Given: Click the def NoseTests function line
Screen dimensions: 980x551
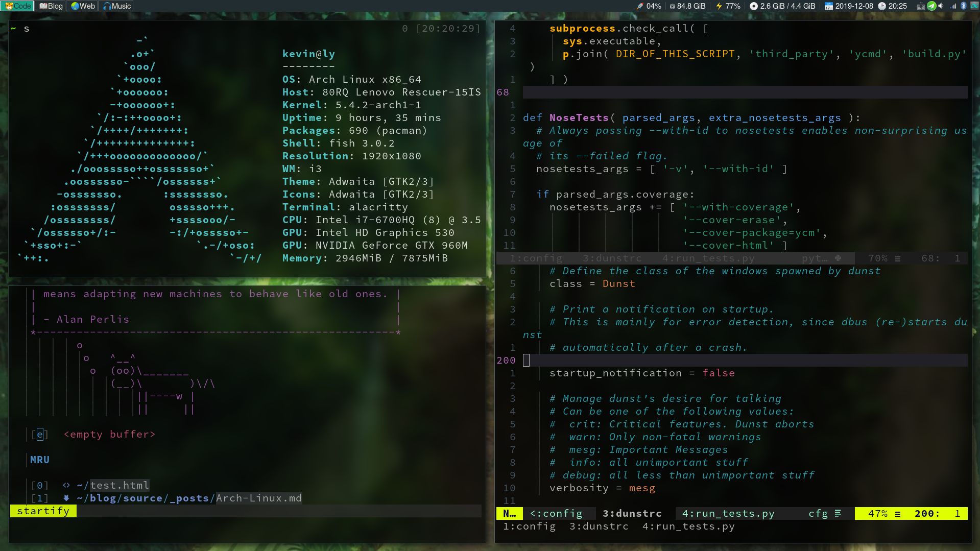Looking at the screenshot, I should pyautogui.click(x=692, y=118).
